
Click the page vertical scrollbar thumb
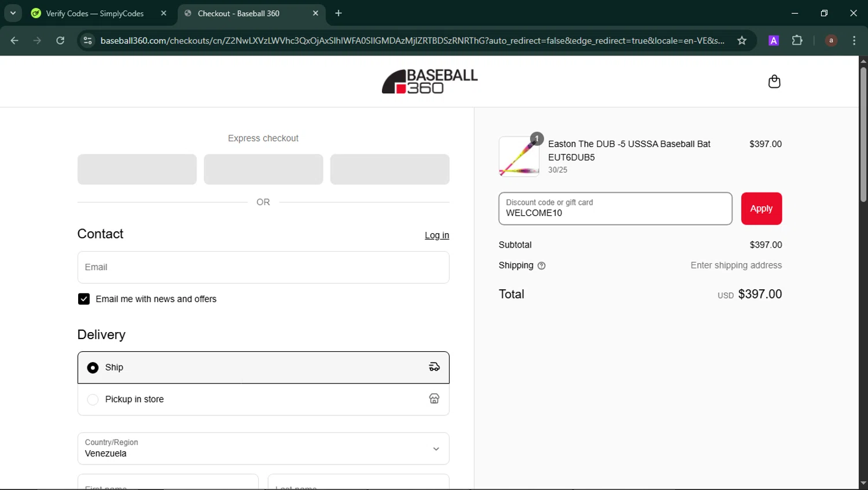tap(863, 135)
